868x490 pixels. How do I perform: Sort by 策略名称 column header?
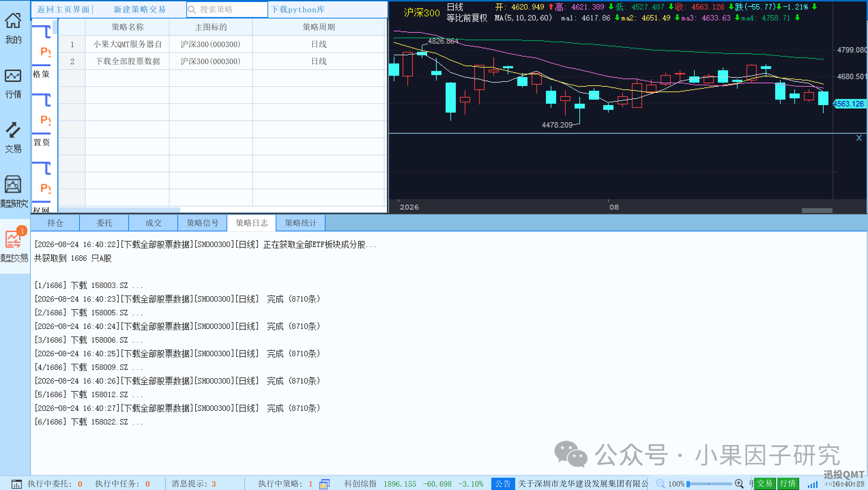pos(127,27)
